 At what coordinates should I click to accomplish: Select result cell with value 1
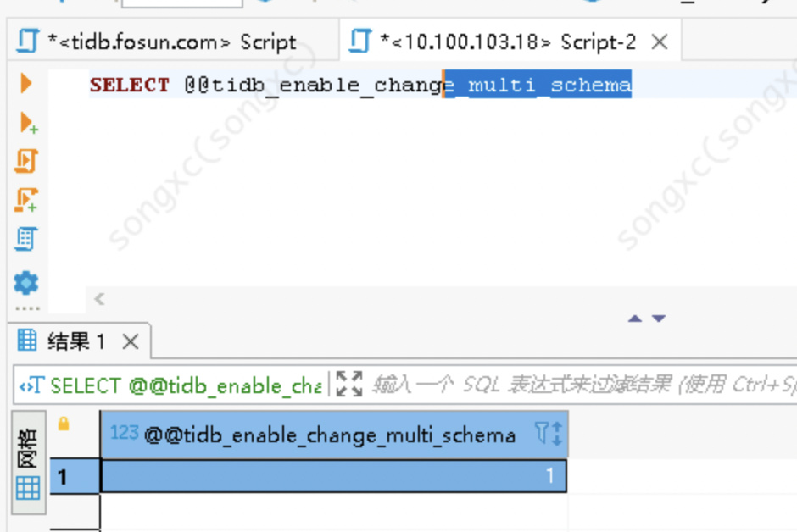click(334, 475)
